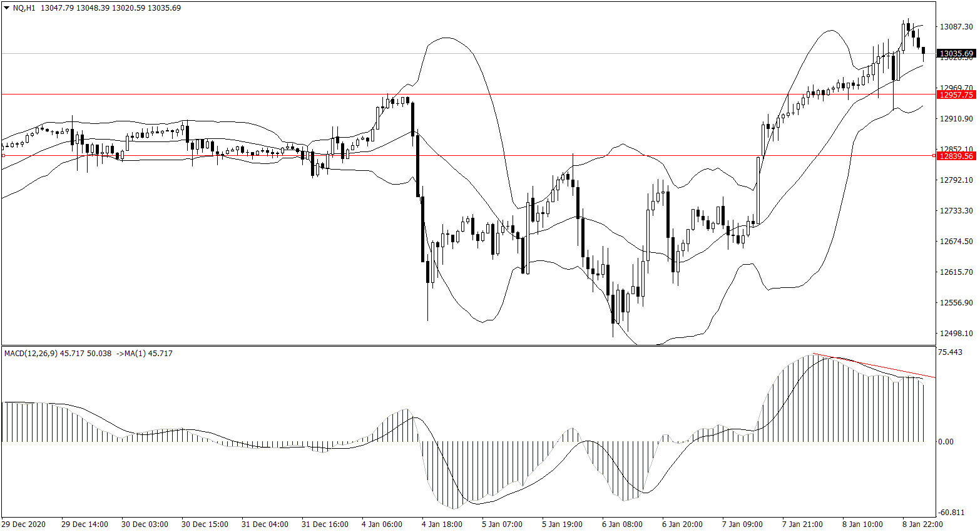The height and width of the screenshot is (532, 980).
Task: Click the anchor square of the 12839.56 line
Action: tap(3, 155)
